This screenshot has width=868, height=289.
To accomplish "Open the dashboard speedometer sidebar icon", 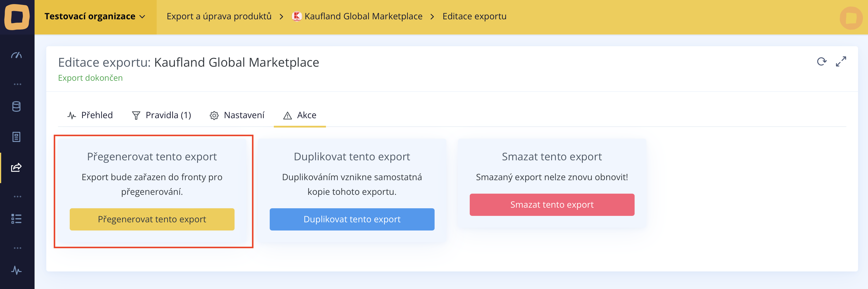I will pos(16,55).
